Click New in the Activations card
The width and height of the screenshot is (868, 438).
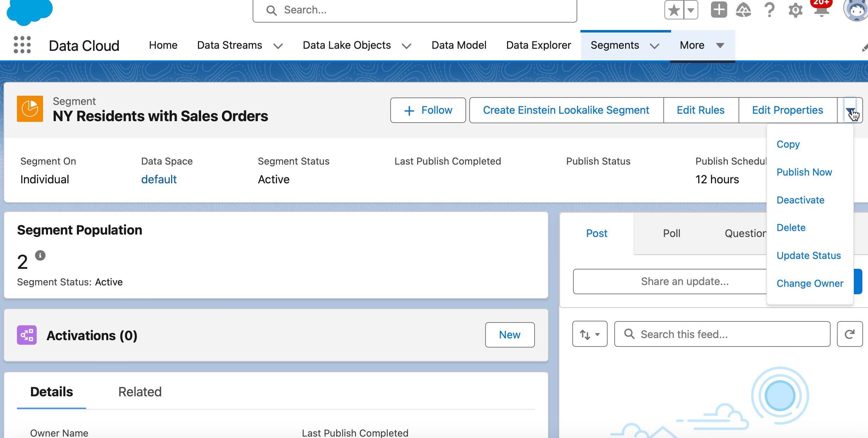[510, 335]
